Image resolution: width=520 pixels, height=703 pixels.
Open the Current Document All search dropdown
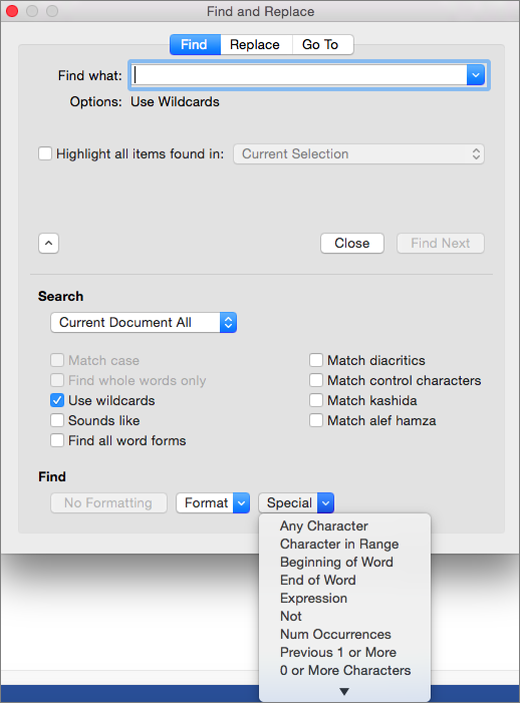(x=143, y=322)
